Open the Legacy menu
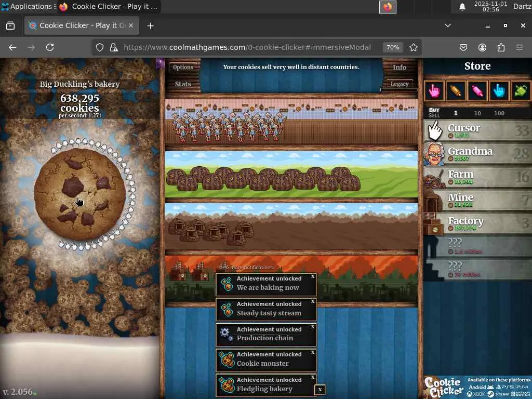Screen dimensions: 532x399 400,84
